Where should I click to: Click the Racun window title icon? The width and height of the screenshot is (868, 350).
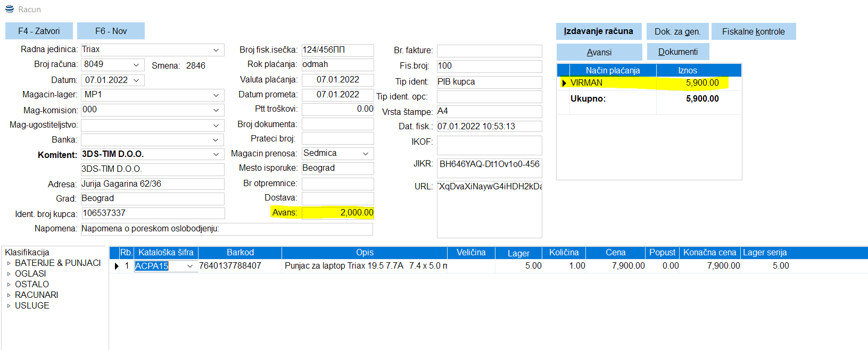click(x=9, y=9)
